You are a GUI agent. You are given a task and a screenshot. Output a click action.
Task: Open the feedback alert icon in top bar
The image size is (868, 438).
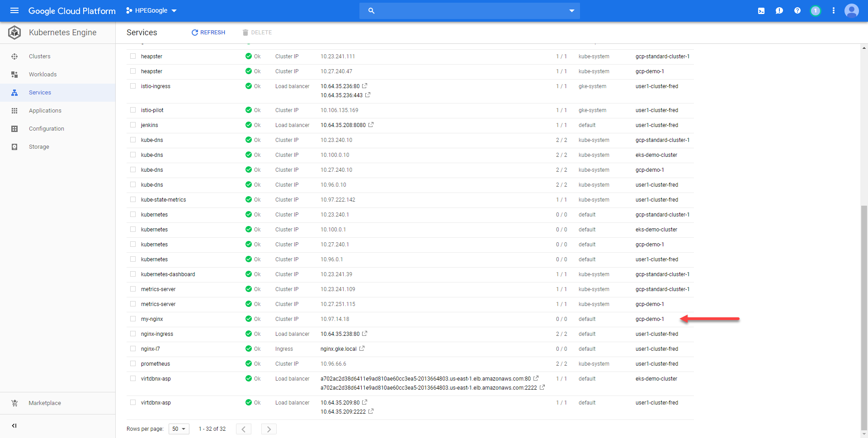click(779, 11)
